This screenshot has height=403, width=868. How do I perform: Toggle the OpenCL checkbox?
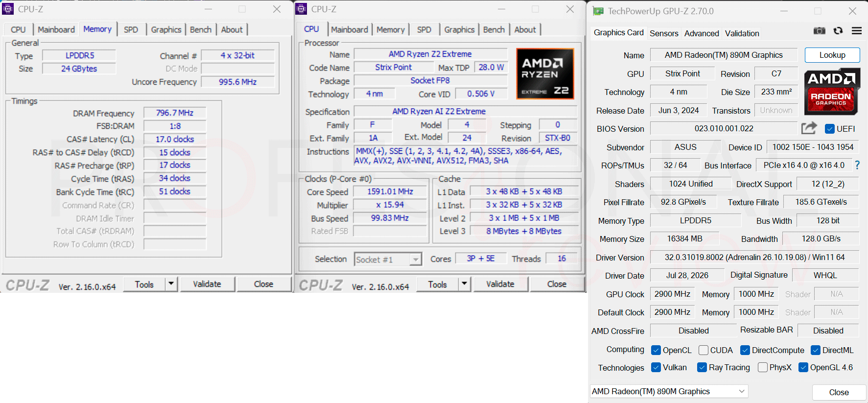[x=656, y=350]
